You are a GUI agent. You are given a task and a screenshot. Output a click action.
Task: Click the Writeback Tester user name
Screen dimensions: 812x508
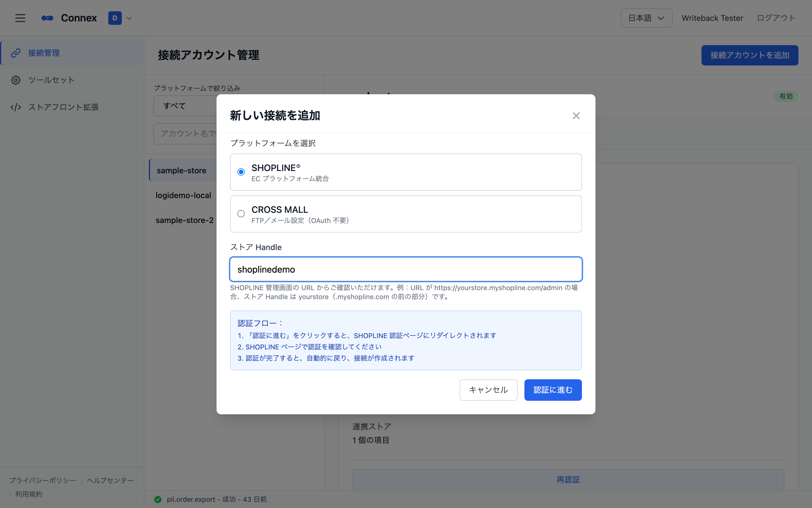click(712, 18)
